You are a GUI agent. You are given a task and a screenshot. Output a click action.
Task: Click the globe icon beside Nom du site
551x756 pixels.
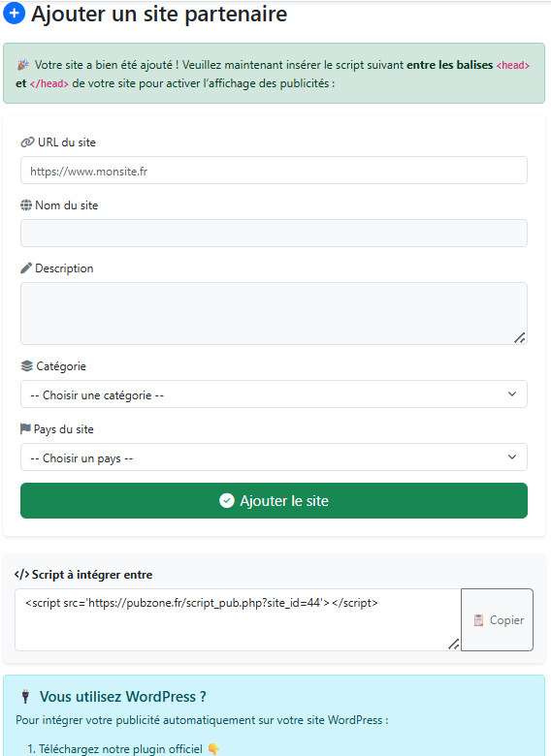pyautogui.click(x=26, y=205)
